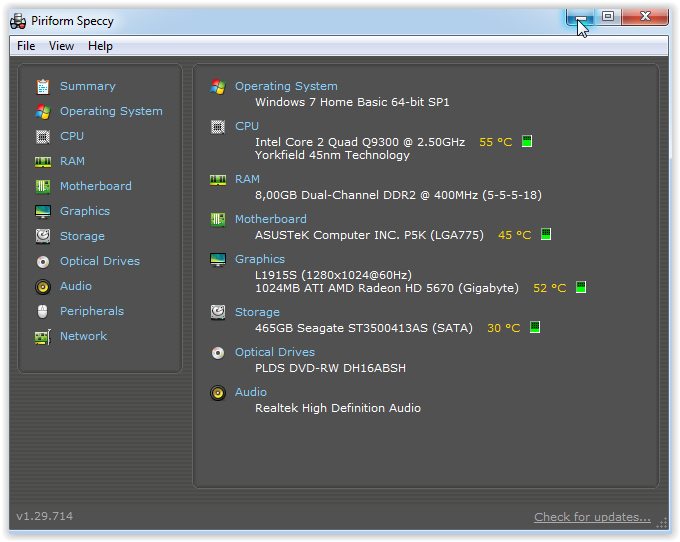Open the View menu
The image size is (680, 542).
point(61,46)
